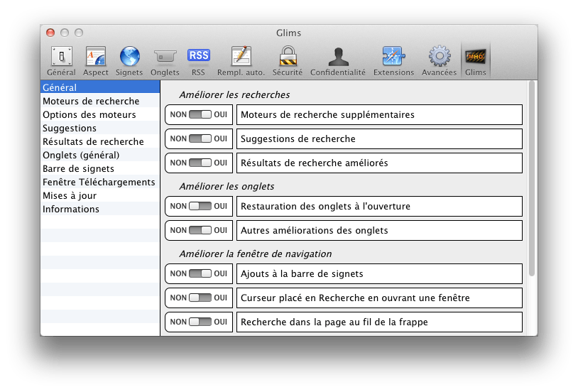Enable Restauration des onglets à l'ouverture

coord(200,206)
